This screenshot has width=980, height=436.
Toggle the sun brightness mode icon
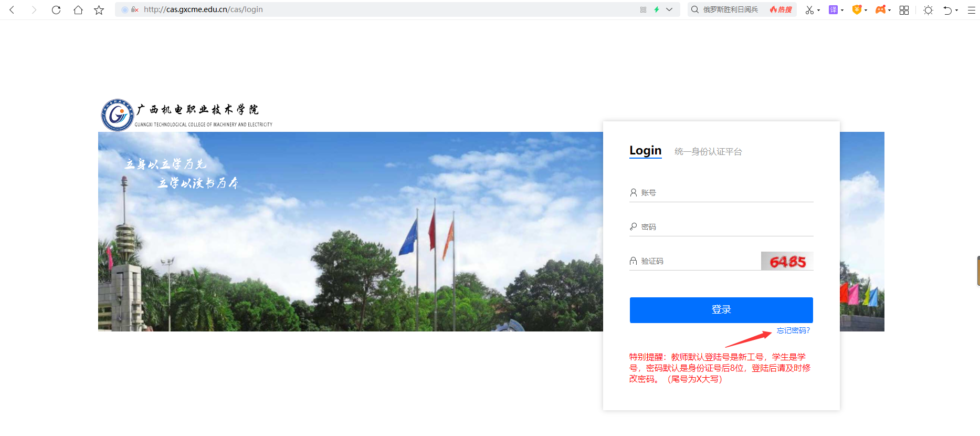click(x=928, y=10)
